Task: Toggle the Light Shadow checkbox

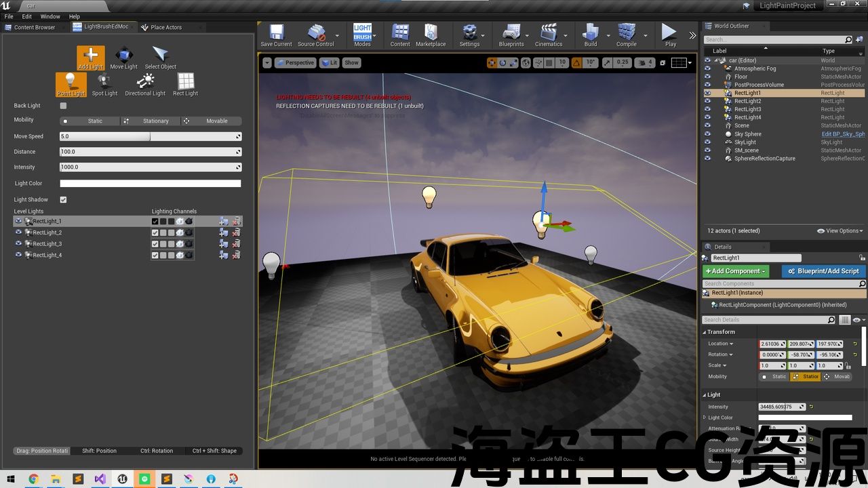Action: pyautogui.click(x=63, y=200)
